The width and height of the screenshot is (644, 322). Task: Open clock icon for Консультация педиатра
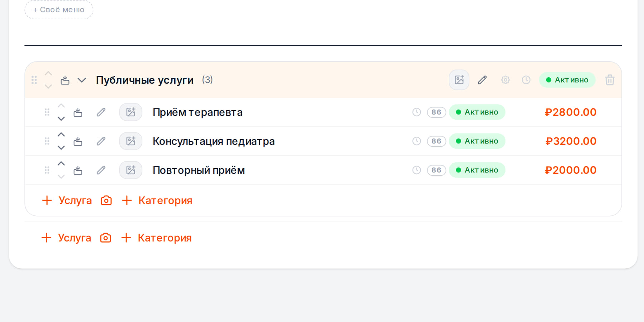[x=416, y=141]
